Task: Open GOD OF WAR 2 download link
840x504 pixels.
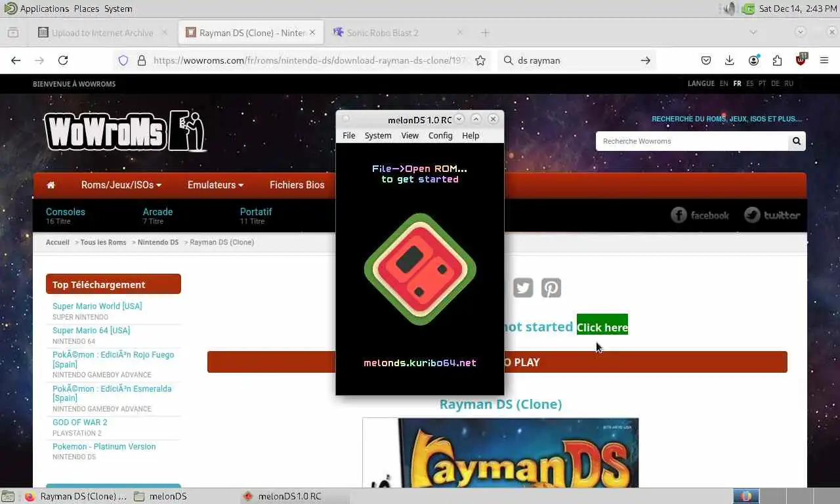Action: click(79, 423)
